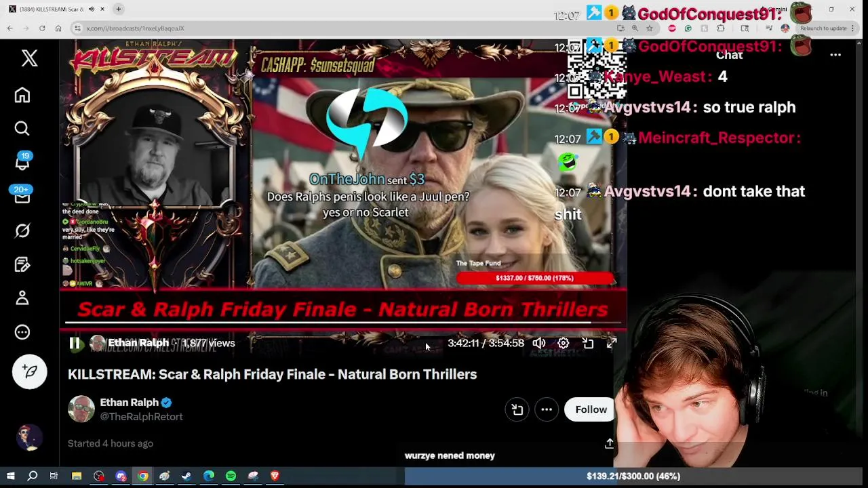868x488 pixels.
Task: View site information icon in address bar
Action: click(78, 28)
